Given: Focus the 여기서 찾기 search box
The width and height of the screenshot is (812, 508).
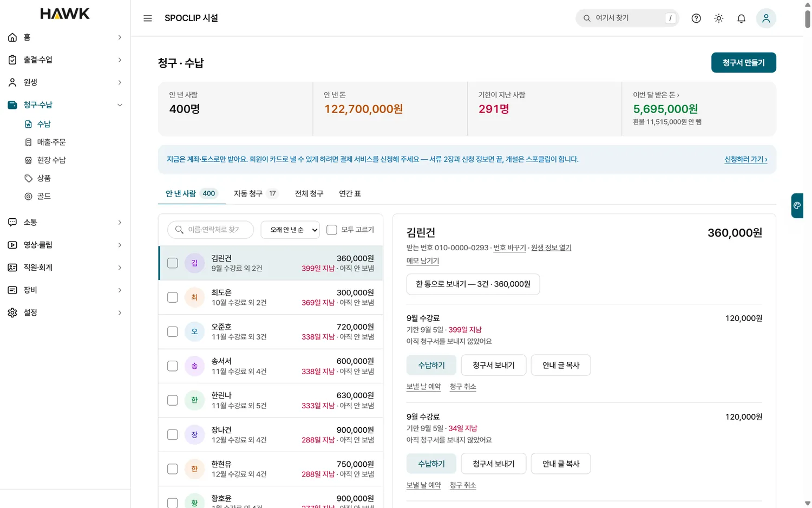Looking at the screenshot, I should pos(627,18).
